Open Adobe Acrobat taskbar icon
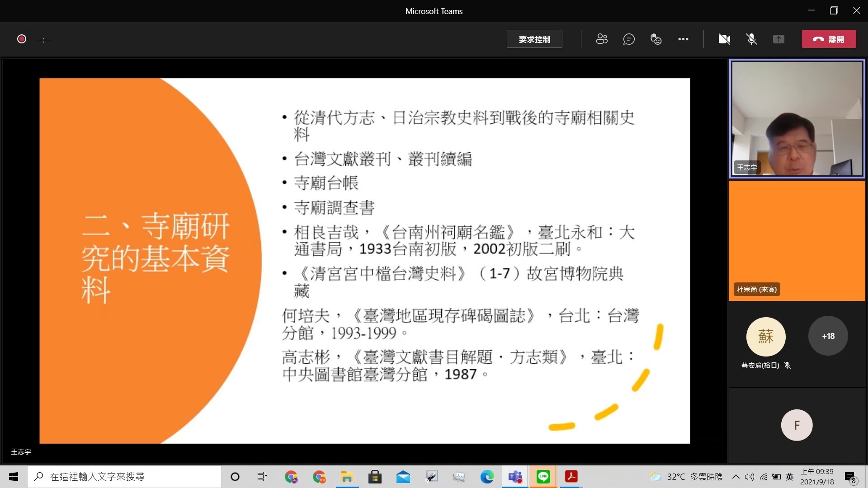The height and width of the screenshot is (488, 868). pos(571,477)
